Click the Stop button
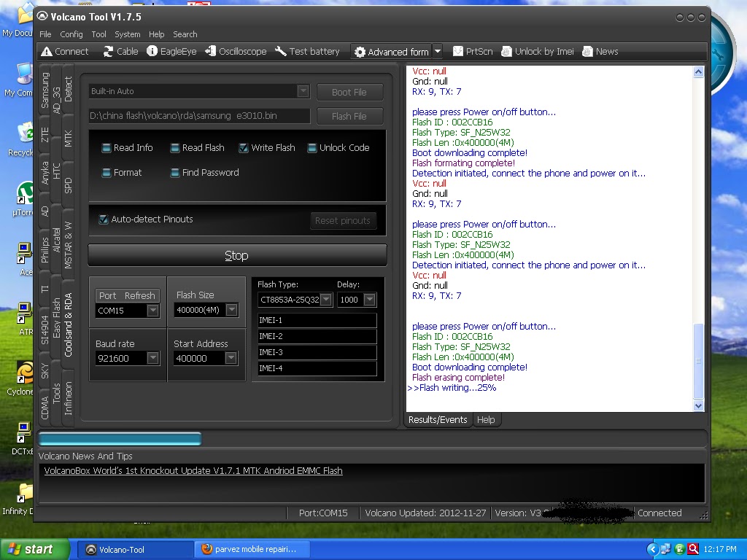747x560 pixels. click(237, 256)
